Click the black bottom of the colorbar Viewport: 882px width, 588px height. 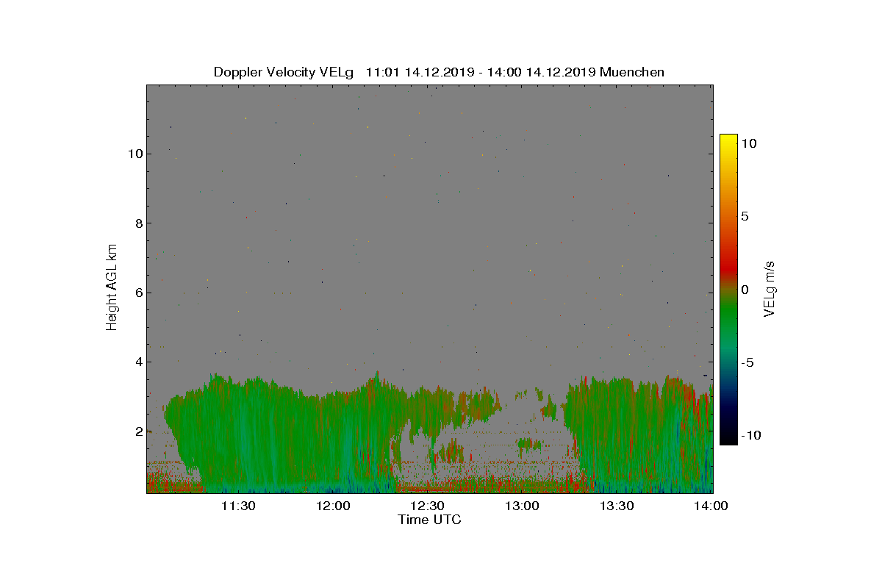(x=728, y=440)
